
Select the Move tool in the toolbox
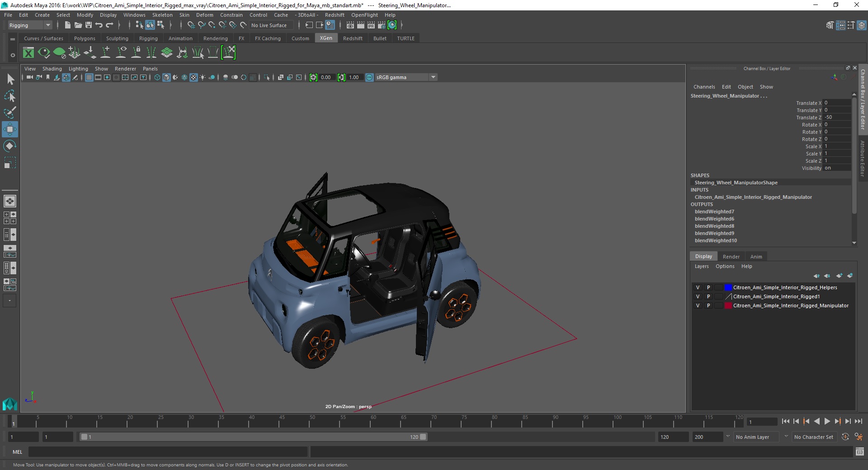click(9, 130)
